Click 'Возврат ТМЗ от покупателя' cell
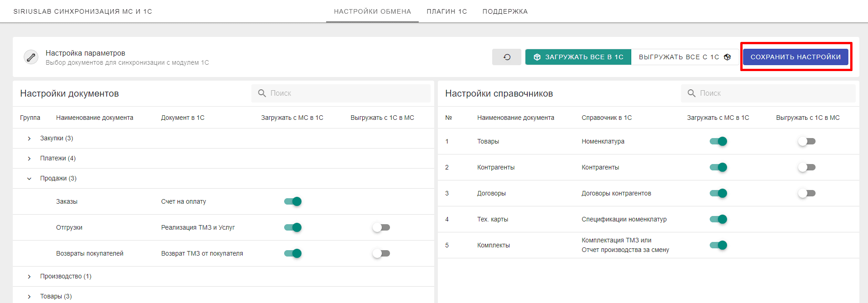This screenshot has height=303, width=868. click(x=202, y=253)
